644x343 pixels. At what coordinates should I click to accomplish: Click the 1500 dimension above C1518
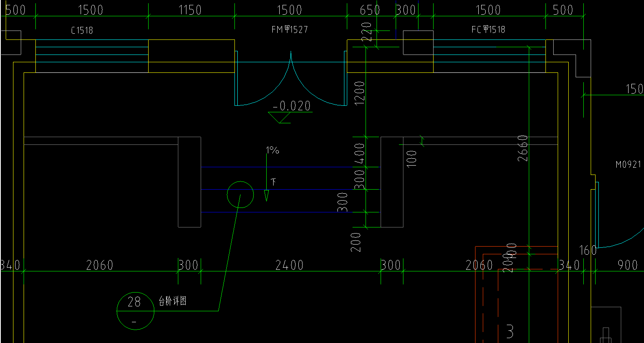pos(90,10)
